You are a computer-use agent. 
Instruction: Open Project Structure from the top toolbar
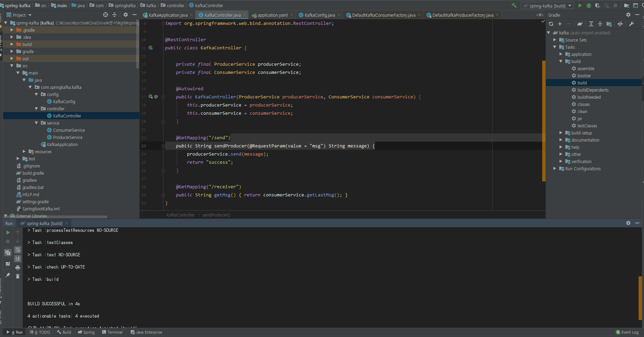pos(626,5)
